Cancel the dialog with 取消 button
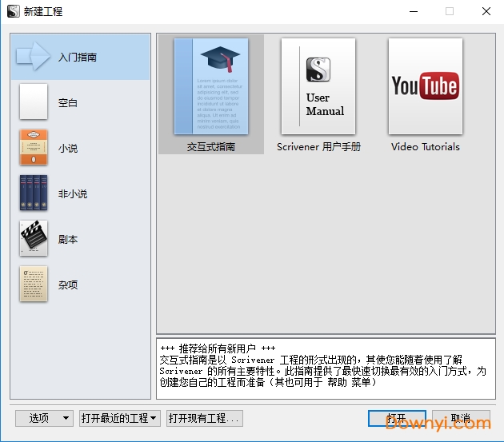504x442 pixels. click(461, 418)
